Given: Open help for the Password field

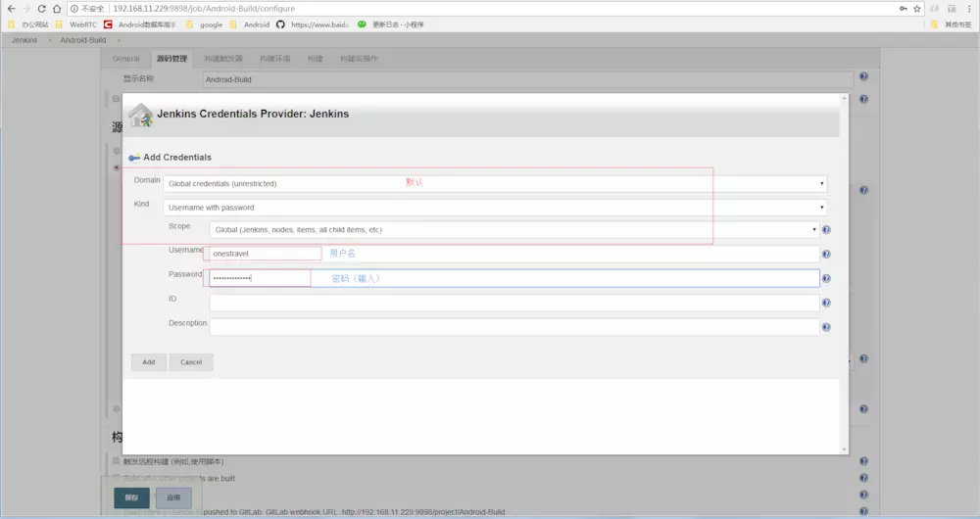Looking at the screenshot, I should coord(826,278).
